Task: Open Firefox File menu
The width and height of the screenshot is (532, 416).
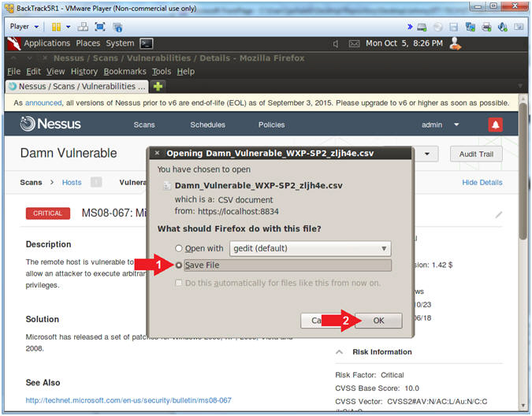Action: tap(14, 72)
